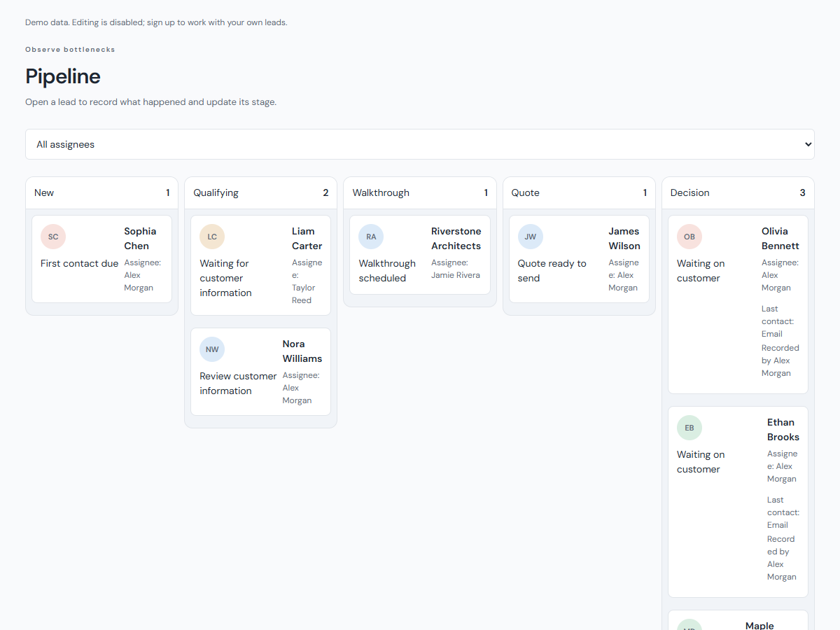The width and height of the screenshot is (840, 630).
Task: Select the James Wilson lead name
Action: pos(624,239)
